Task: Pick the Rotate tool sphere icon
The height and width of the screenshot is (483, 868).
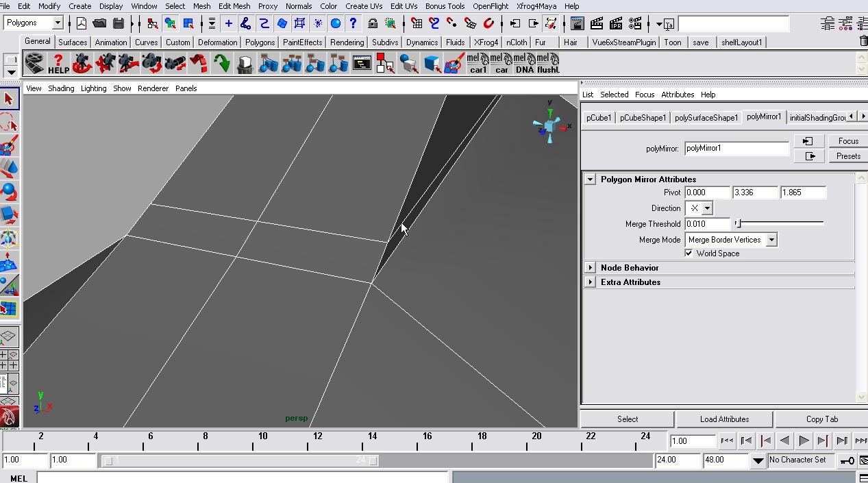Action: coord(9,191)
